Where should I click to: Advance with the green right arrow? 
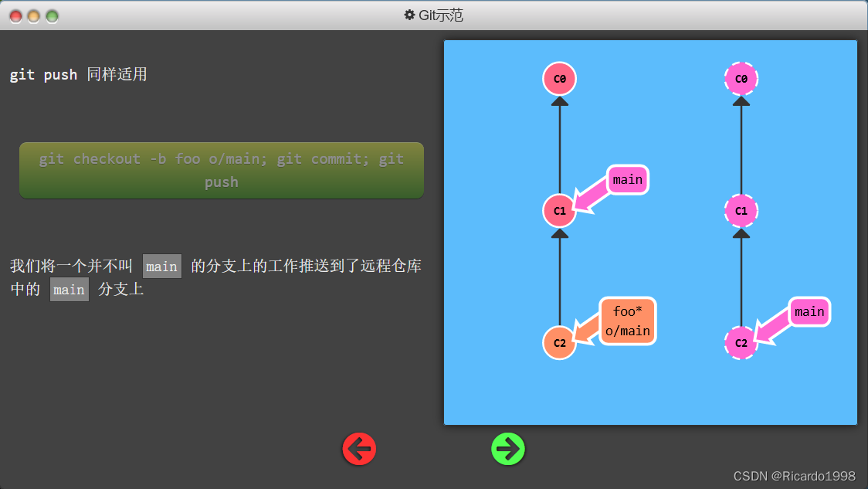(x=507, y=449)
